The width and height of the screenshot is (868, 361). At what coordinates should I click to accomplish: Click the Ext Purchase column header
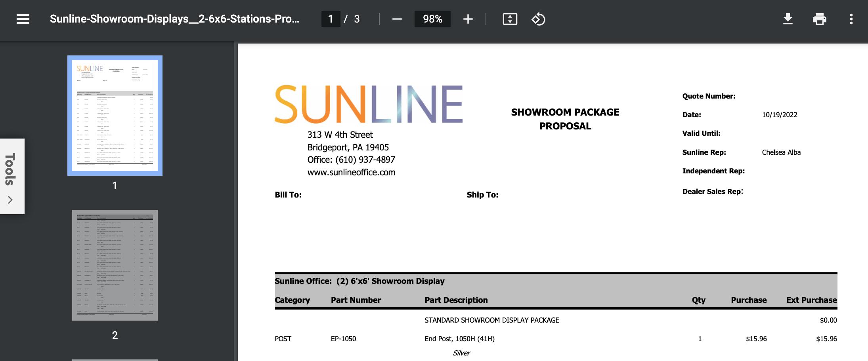811,300
